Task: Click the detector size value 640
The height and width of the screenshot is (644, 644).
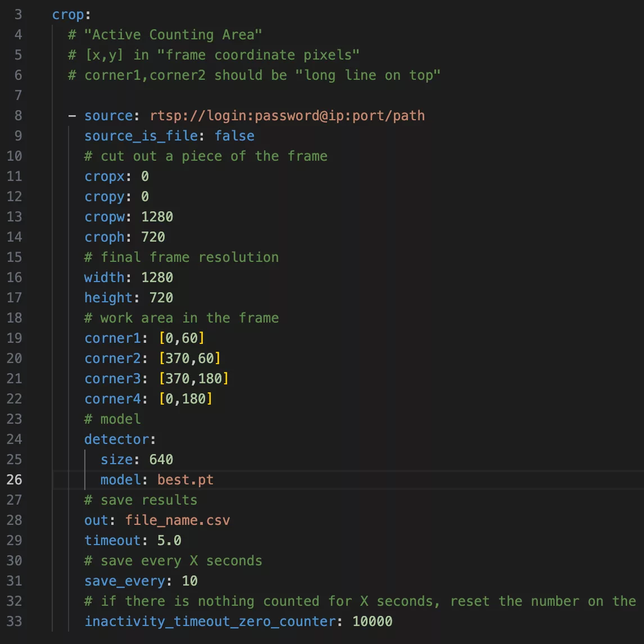Action: pos(161,460)
